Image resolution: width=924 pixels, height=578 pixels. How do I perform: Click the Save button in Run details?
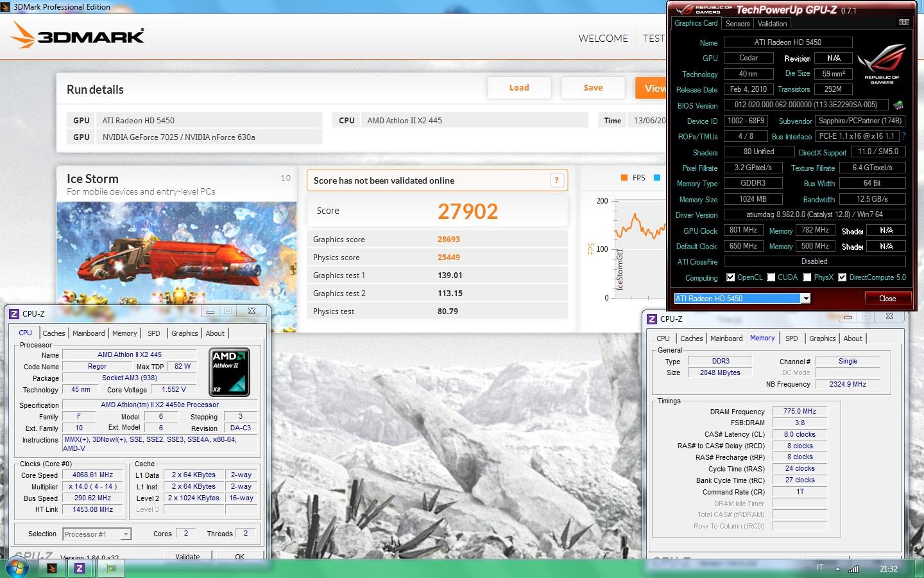[593, 88]
